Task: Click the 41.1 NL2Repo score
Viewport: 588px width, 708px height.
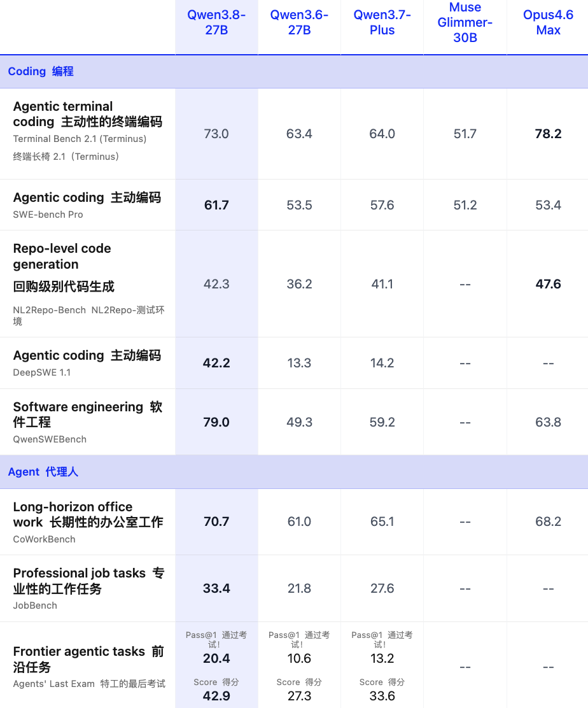Action: (382, 284)
